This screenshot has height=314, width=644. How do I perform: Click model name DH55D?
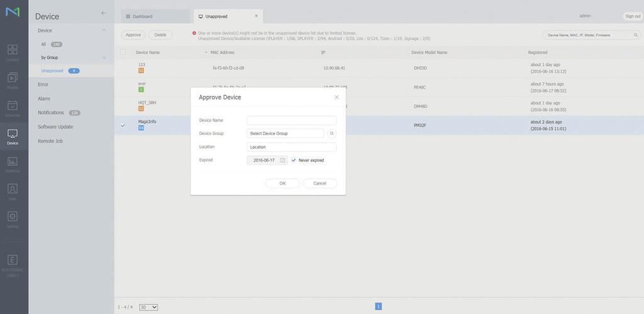click(x=421, y=68)
